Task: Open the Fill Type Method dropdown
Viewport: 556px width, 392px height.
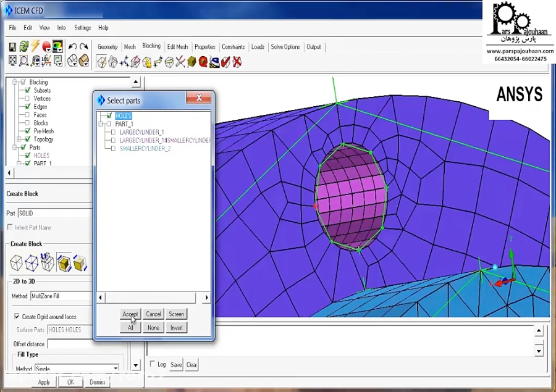Action: click(x=116, y=369)
